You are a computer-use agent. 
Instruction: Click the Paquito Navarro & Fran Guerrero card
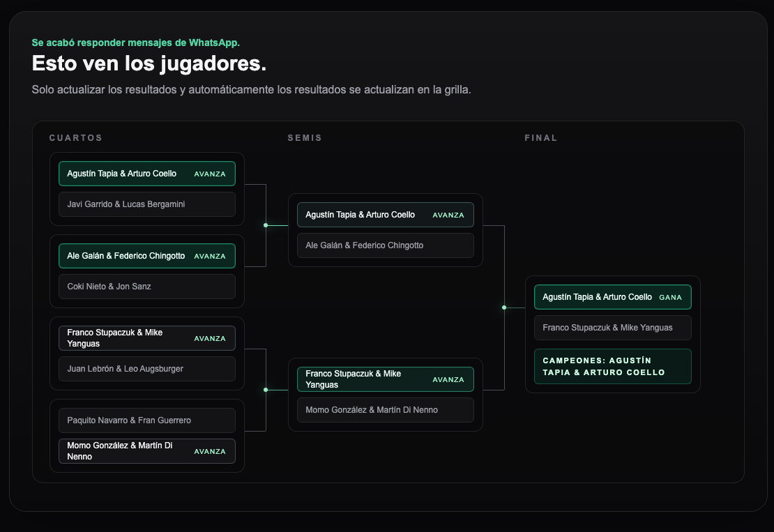point(146,420)
